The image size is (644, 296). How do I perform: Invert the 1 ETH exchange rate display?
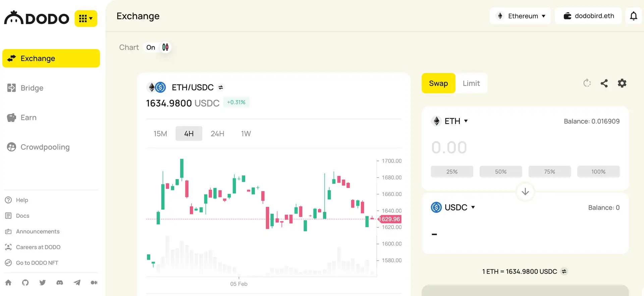pos(564,271)
